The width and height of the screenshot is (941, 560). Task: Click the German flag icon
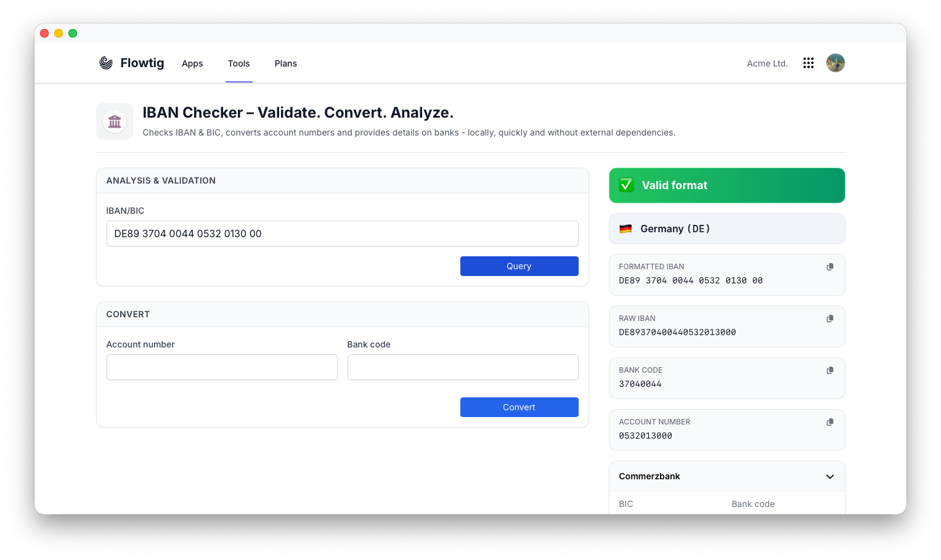(x=625, y=229)
